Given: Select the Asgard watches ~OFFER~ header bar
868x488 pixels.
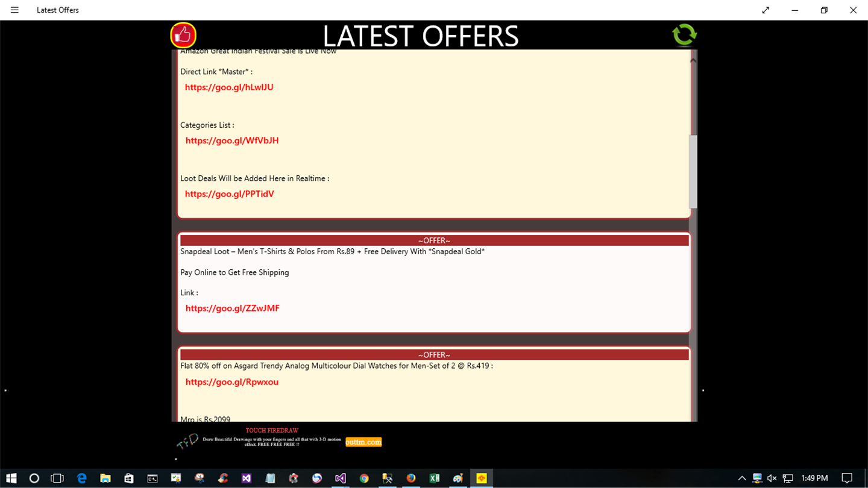Looking at the screenshot, I should [x=434, y=355].
